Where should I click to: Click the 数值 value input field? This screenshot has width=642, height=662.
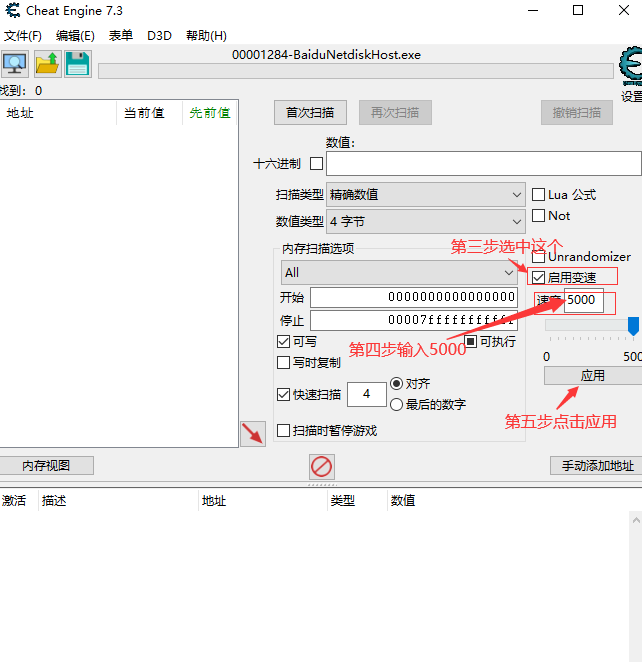[x=483, y=163]
